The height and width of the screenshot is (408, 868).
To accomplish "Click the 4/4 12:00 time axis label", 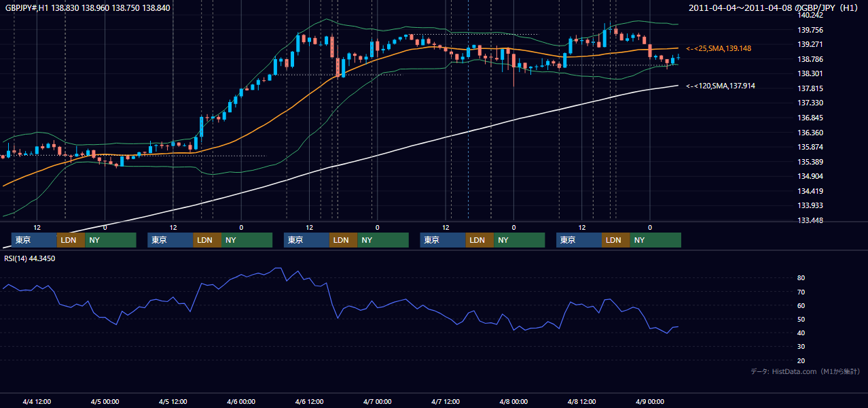I will (x=37, y=401).
